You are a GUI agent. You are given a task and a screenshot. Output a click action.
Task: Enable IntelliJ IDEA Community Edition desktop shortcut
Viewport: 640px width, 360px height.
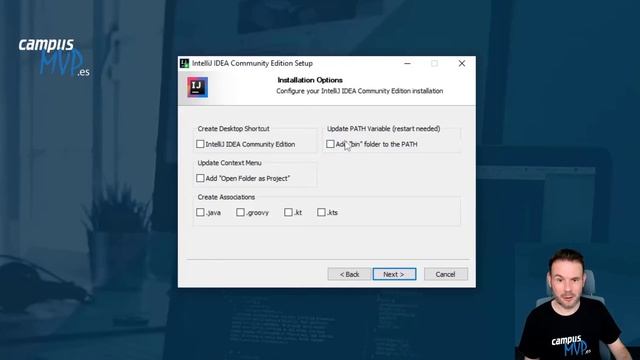(x=200, y=144)
